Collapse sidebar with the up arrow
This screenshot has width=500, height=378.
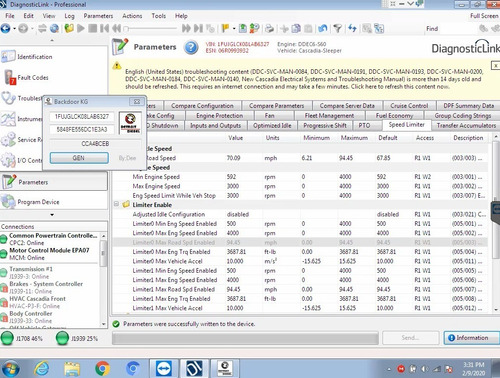[x=52, y=41]
